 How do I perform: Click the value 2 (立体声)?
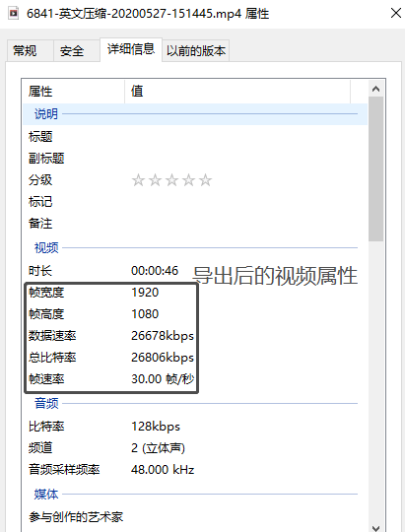tap(158, 448)
